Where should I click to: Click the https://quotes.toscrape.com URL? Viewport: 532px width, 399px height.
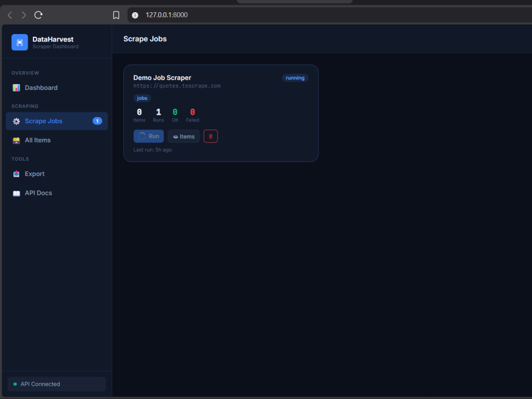177,86
